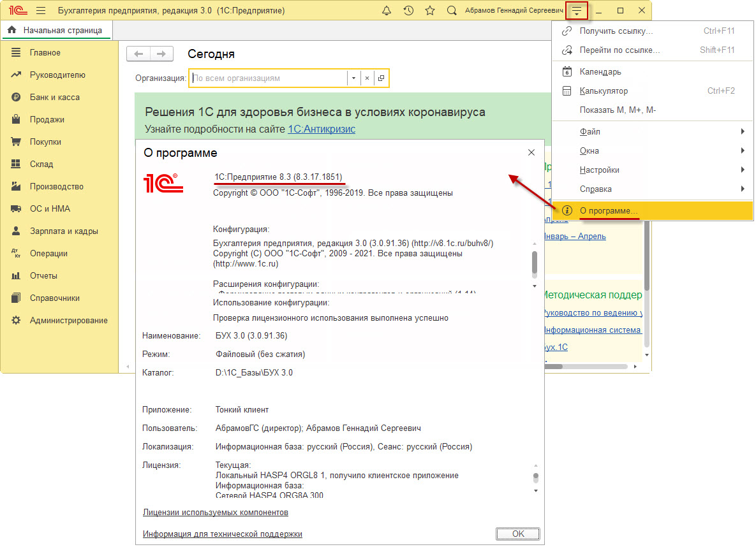Expand the Настройки submenu
Screen dimensions: 756x547
point(653,170)
